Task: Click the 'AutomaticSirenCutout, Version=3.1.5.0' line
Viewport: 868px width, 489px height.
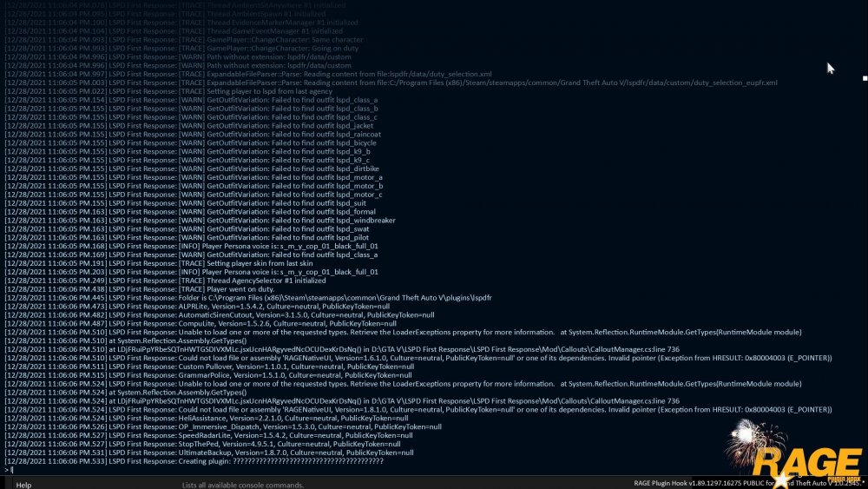Action: (x=220, y=314)
